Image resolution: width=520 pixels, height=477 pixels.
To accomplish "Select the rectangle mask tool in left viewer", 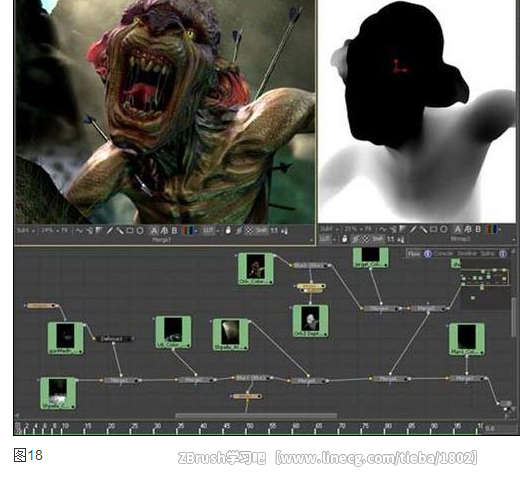I will (130, 231).
